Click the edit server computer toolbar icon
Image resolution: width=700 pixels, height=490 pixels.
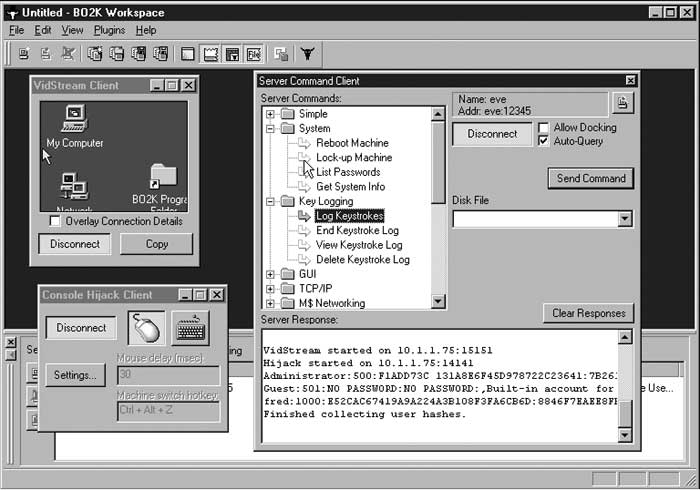click(46, 54)
